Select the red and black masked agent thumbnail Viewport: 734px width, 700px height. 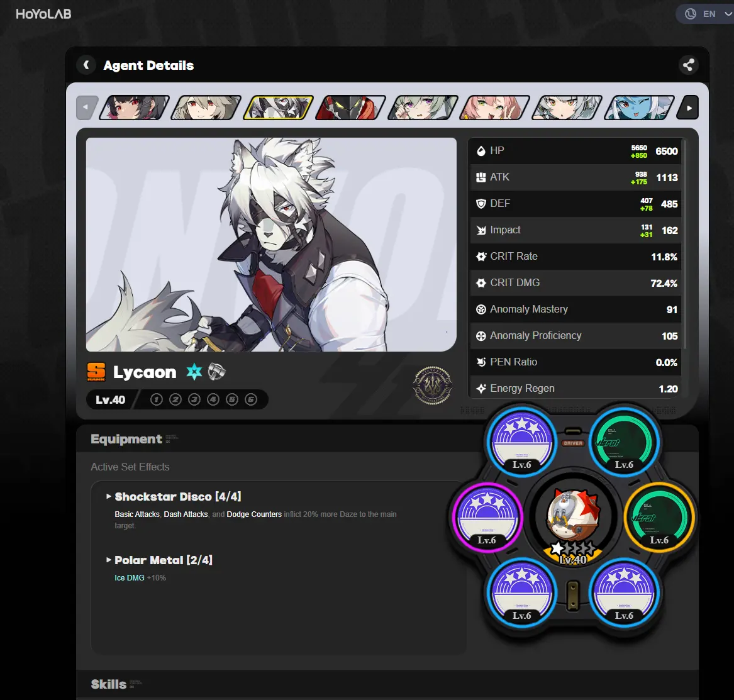pyautogui.click(x=350, y=108)
